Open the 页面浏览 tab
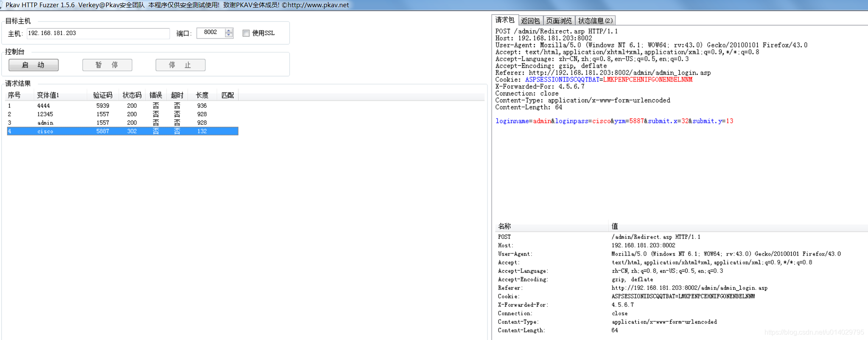This screenshot has height=340, width=868. point(559,21)
